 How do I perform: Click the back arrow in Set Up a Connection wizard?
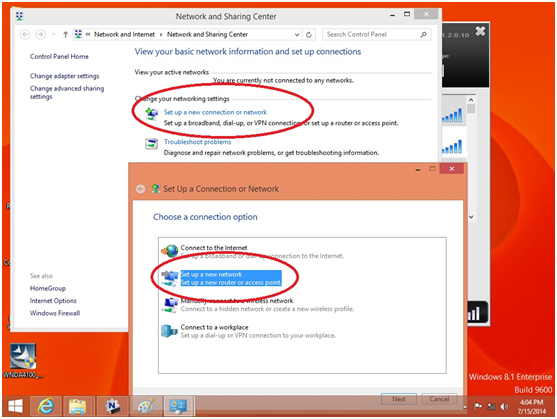(141, 189)
